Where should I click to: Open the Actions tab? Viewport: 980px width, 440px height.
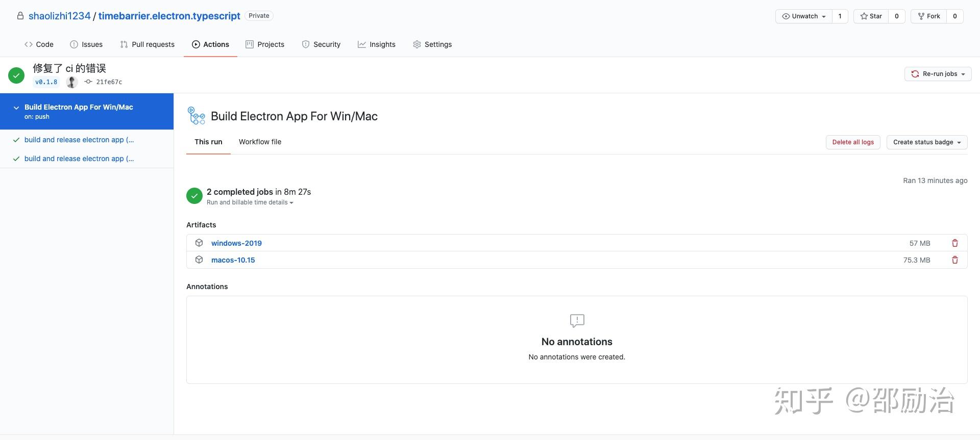(x=210, y=44)
